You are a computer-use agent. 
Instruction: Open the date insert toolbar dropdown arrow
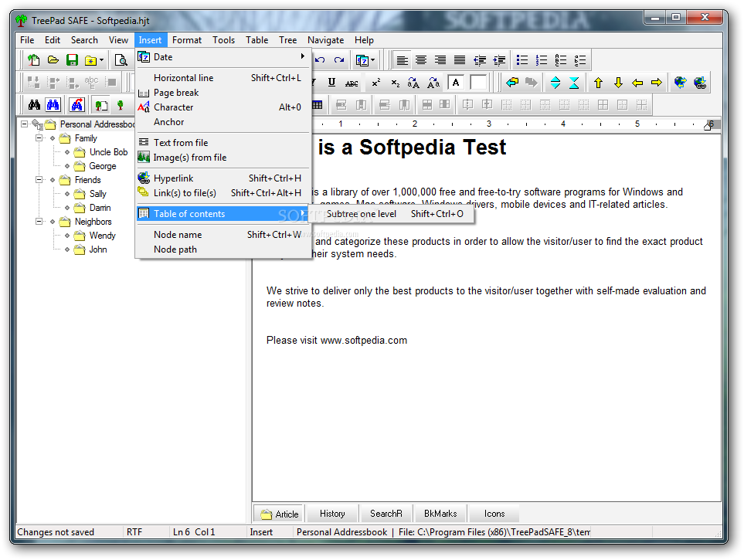click(x=373, y=60)
